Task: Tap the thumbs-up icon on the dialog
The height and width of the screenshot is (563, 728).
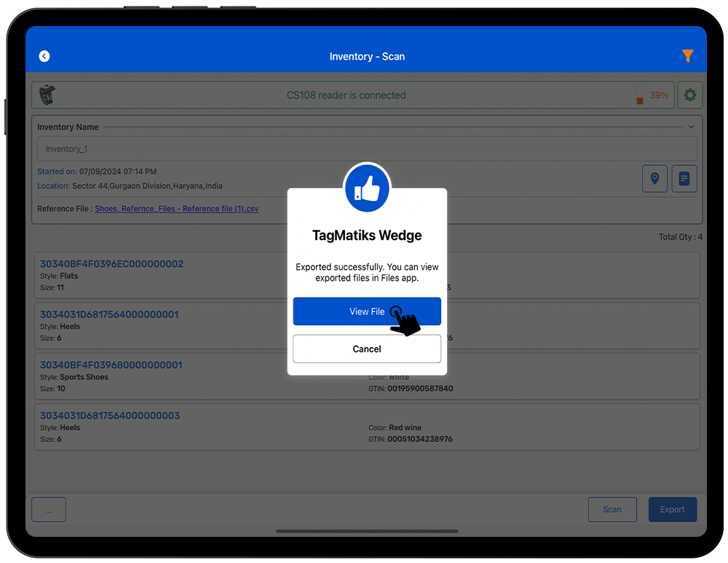Action: [367, 189]
